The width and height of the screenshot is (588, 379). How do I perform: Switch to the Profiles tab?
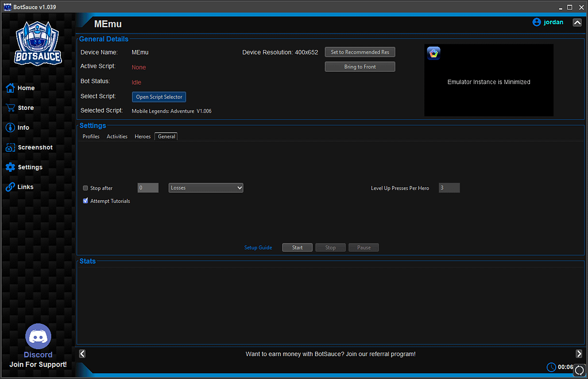[91, 137]
